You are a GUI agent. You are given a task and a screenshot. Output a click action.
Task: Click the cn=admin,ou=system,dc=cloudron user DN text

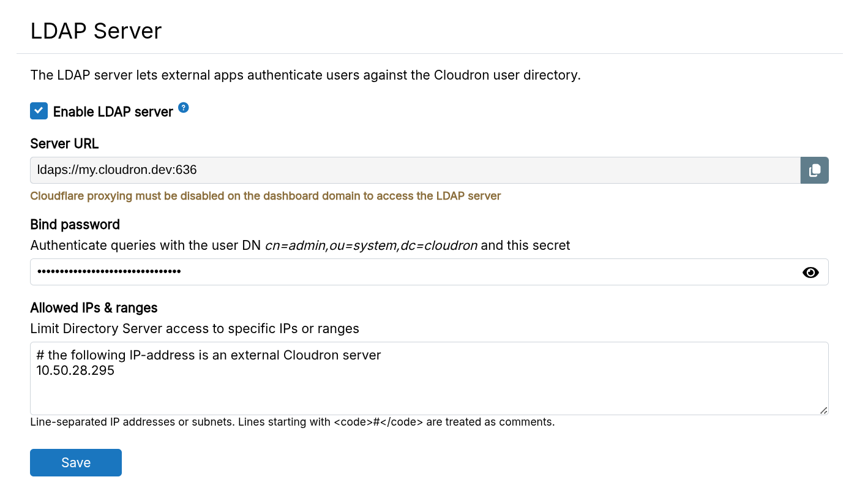[371, 246]
